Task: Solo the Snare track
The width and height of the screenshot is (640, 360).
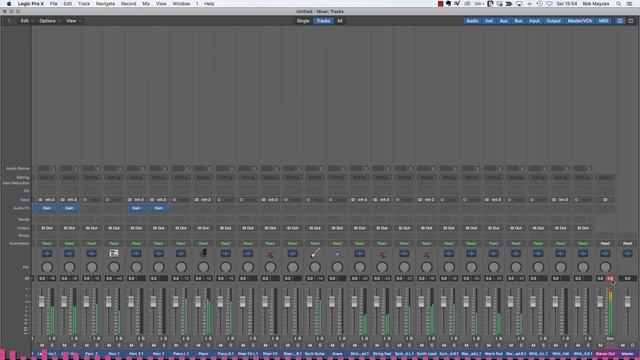Action: pyautogui.click(x=342, y=345)
